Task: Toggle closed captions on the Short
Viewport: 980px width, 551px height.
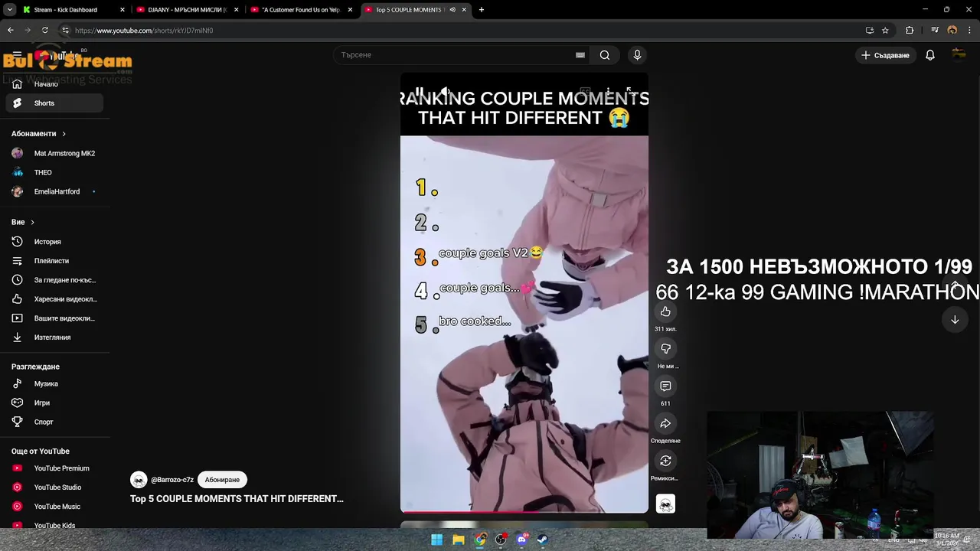Action: pos(585,93)
